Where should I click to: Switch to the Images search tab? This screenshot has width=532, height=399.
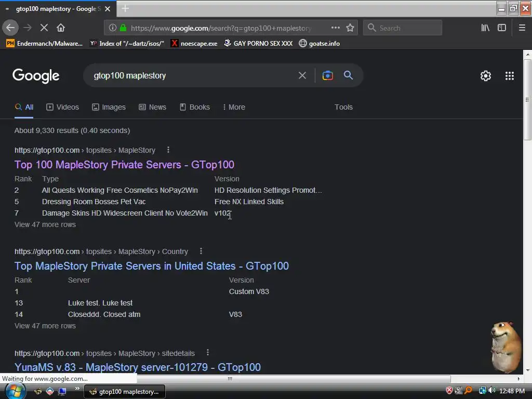109,107
